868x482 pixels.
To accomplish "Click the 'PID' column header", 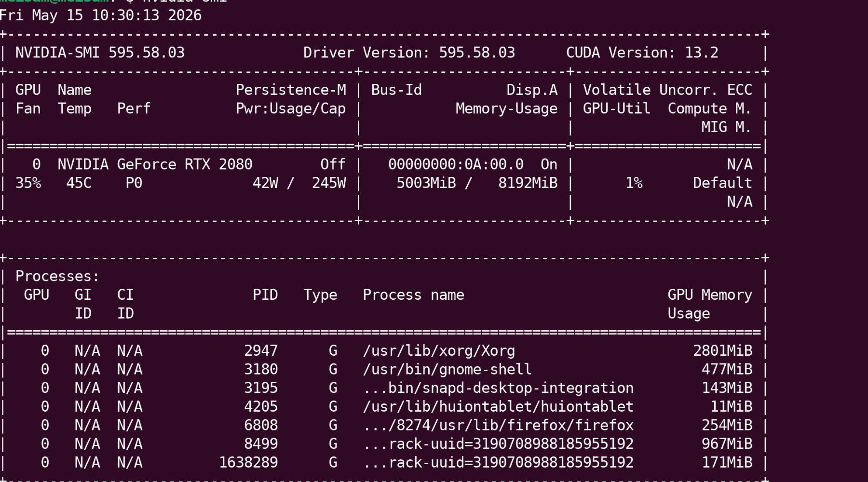I will [x=265, y=295].
